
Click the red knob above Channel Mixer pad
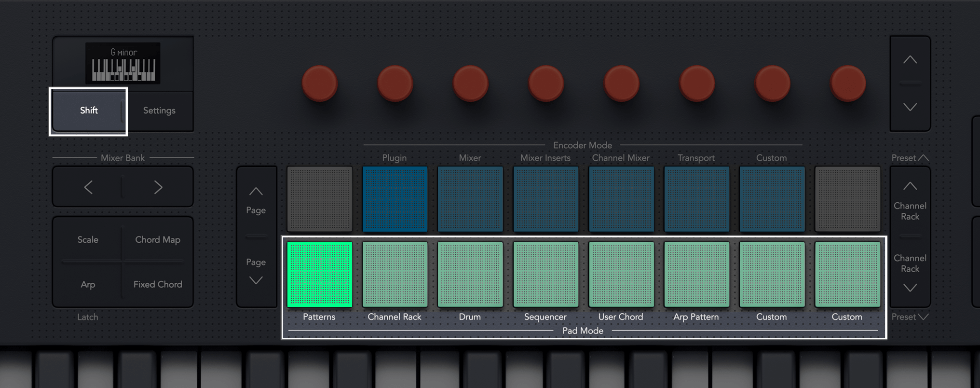tap(622, 83)
